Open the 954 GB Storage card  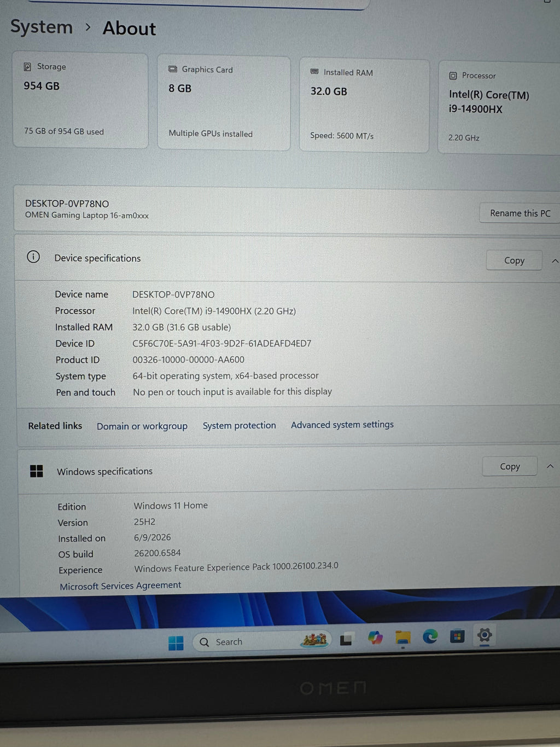80,100
